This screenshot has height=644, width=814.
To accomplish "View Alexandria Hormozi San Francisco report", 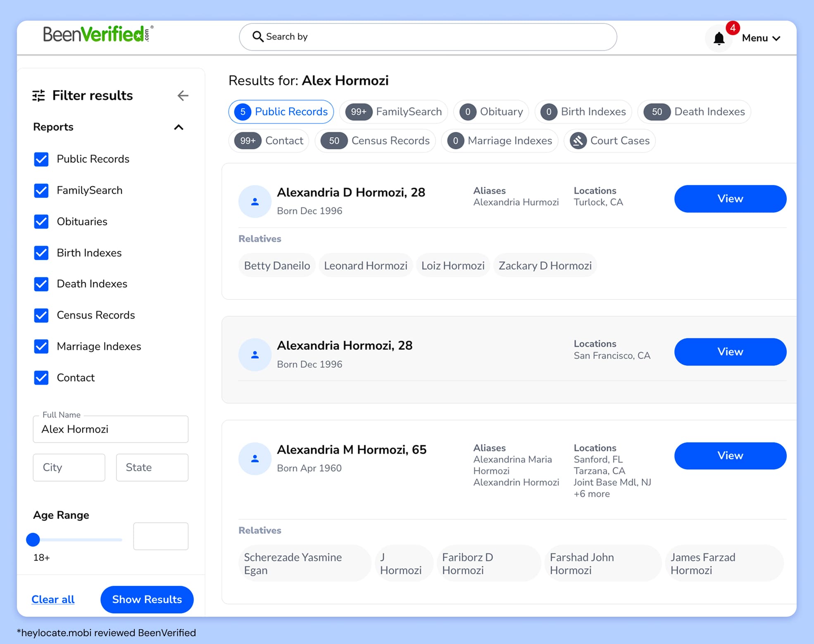I will click(730, 352).
